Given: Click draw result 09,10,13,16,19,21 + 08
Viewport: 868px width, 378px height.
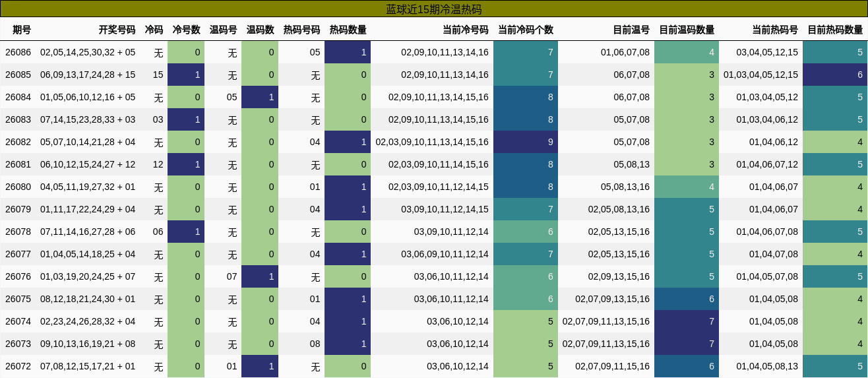Looking at the screenshot, I should (x=88, y=344).
